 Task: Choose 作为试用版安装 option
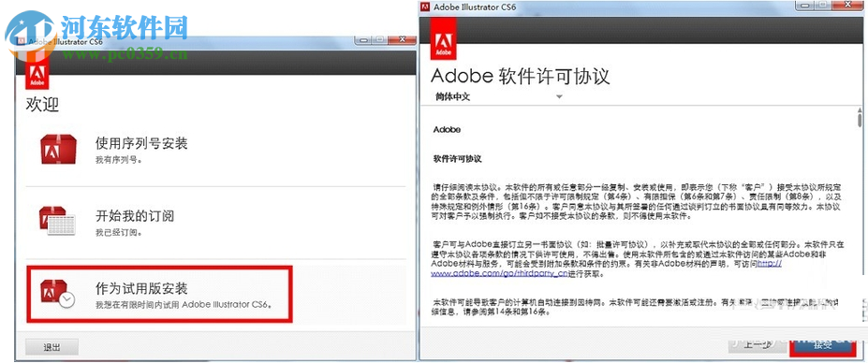pyautogui.click(x=160, y=294)
